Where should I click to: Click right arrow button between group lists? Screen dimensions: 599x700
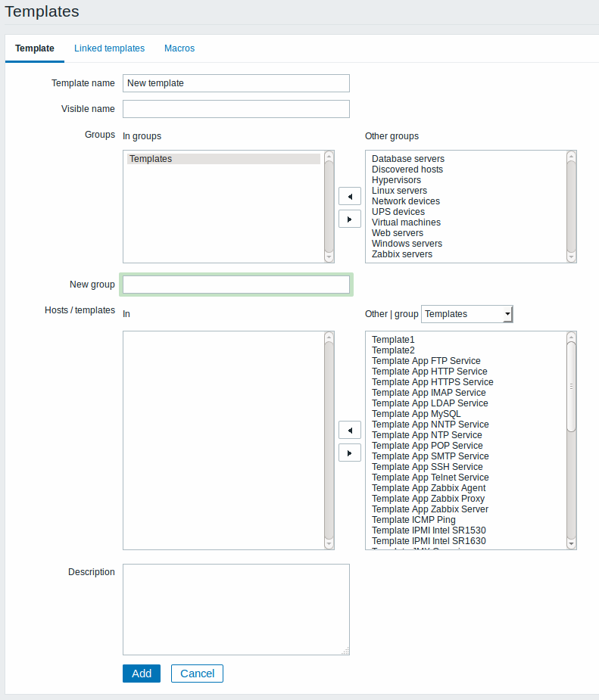[x=349, y=219]
